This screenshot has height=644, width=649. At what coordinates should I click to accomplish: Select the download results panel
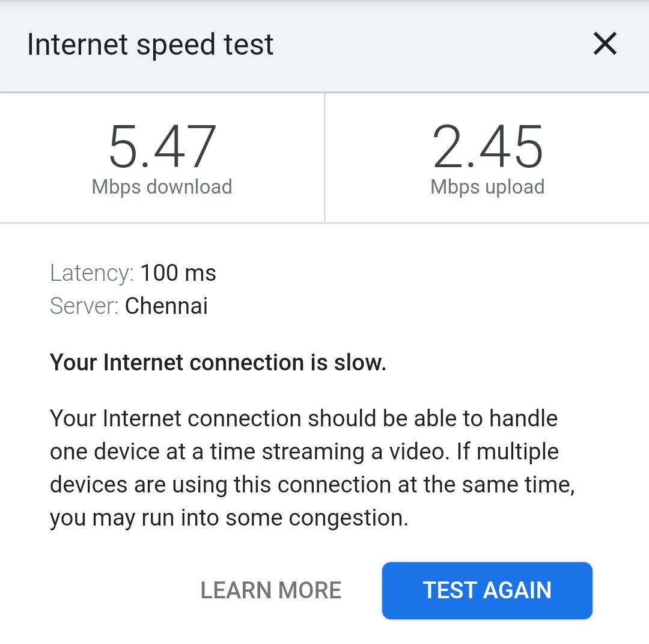pyautogui.click(x=160, y=158)
